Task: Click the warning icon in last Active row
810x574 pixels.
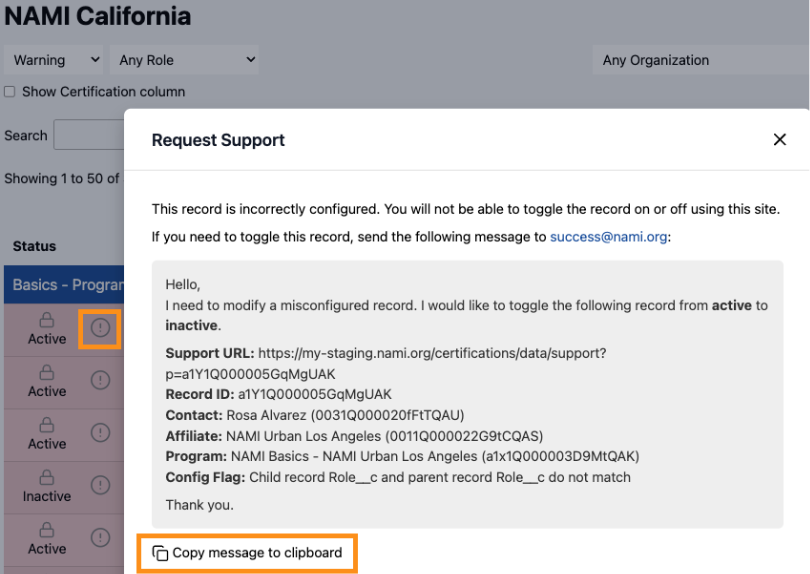Action: pyautogui.click(x=100, y=538)
